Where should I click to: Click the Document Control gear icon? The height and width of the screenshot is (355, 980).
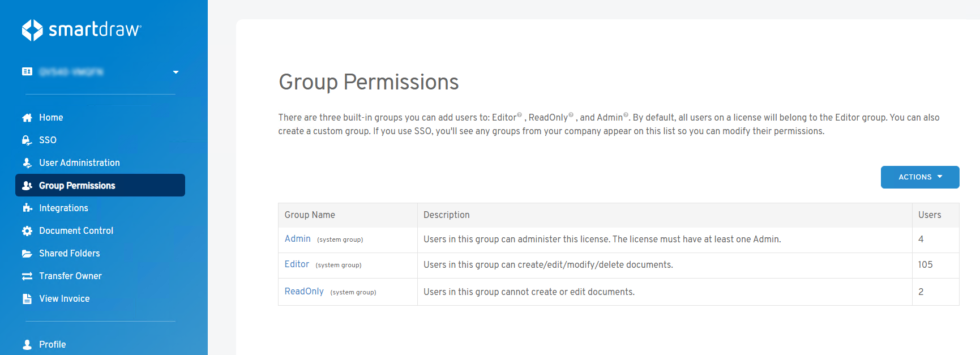[x=27, y=231]
